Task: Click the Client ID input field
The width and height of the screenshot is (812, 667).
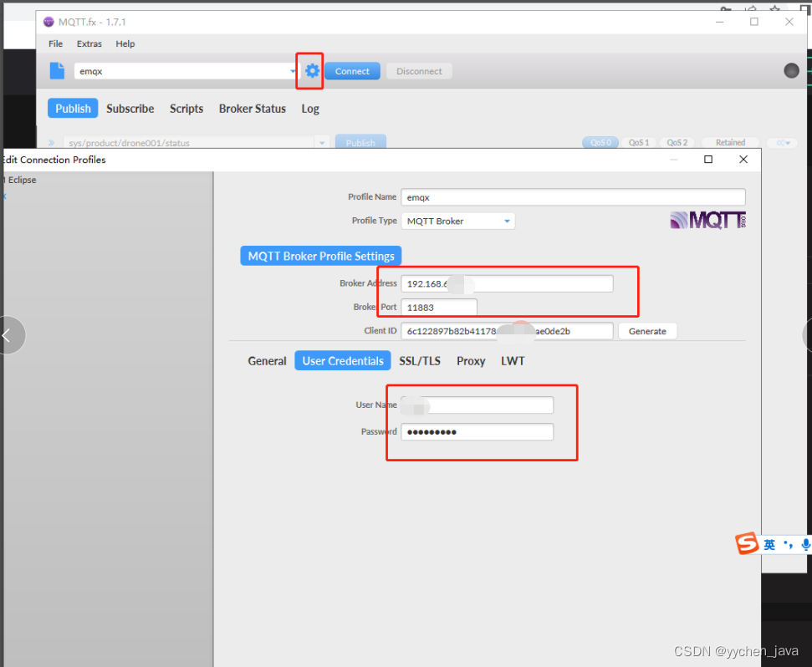Action: point(507,331)
